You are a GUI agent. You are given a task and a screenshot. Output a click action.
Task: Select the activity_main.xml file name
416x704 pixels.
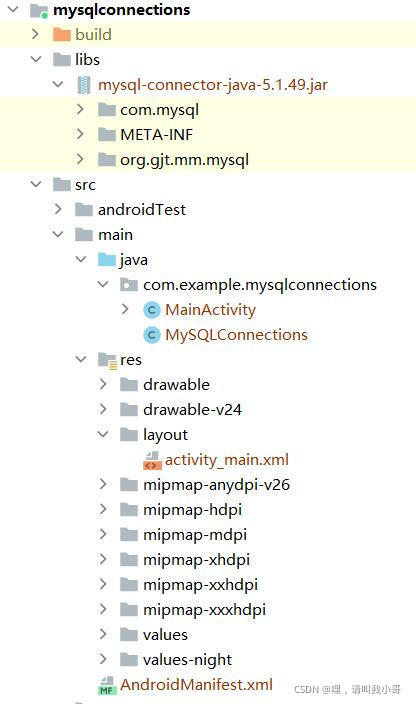[x=227, y=460]
